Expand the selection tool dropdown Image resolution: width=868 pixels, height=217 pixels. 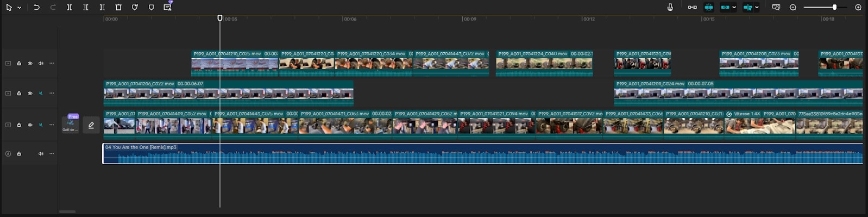(20, 8)
